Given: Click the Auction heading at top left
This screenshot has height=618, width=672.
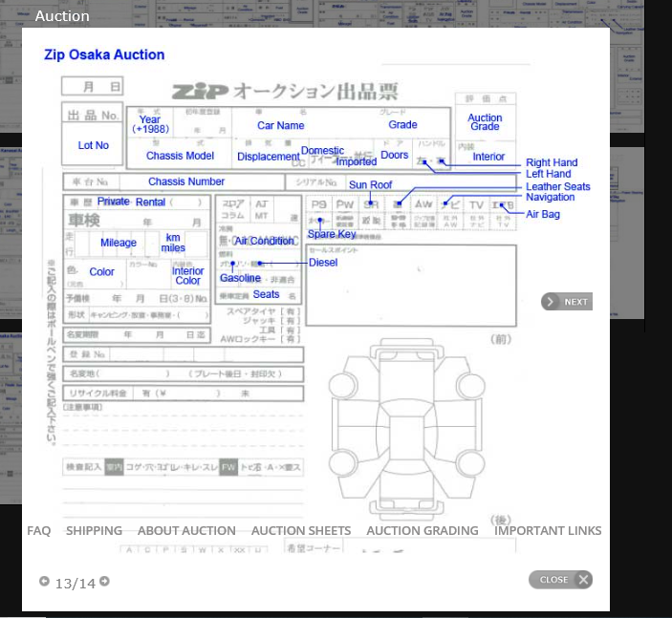Looking at the screenshot, I should [62, 15].
